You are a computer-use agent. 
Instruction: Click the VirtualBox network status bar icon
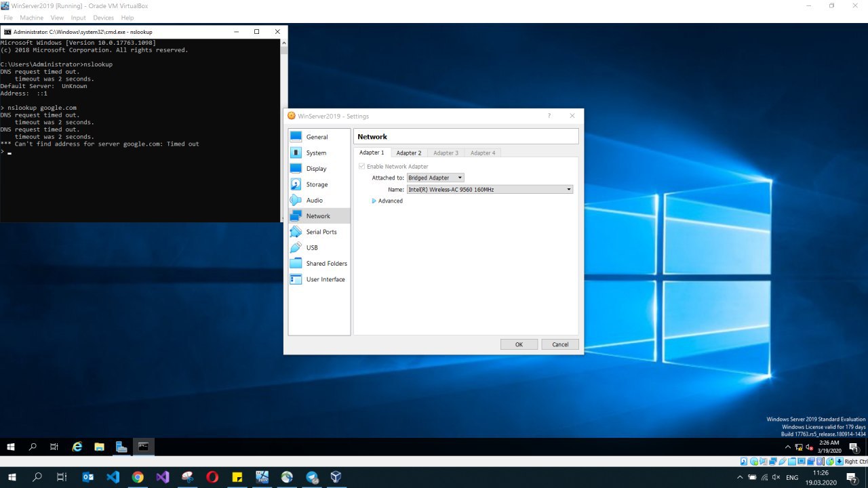click(773, 462)
